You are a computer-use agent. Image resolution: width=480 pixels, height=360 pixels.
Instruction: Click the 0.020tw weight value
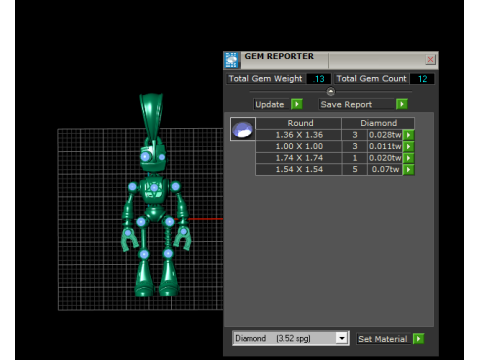click(385, 158)
